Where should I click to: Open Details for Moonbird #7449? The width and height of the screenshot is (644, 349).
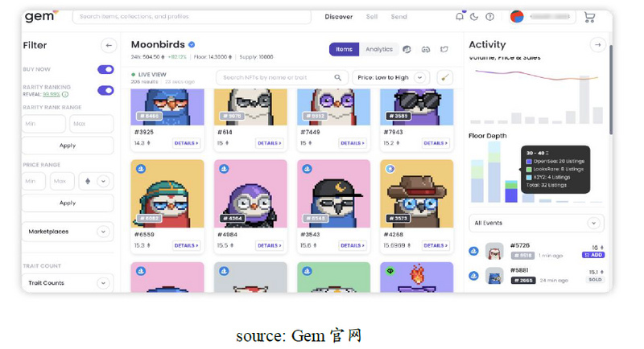click(x=353, y=143)
